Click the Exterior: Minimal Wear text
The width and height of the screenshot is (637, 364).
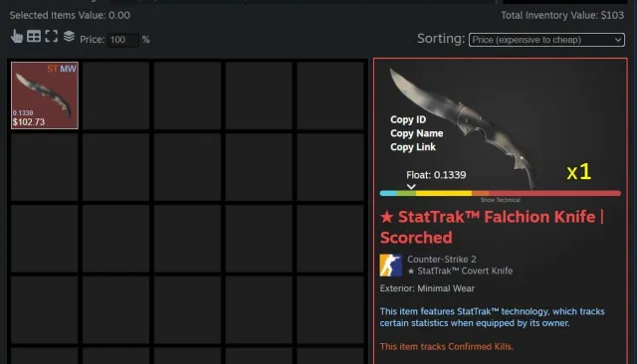point(427,288)
